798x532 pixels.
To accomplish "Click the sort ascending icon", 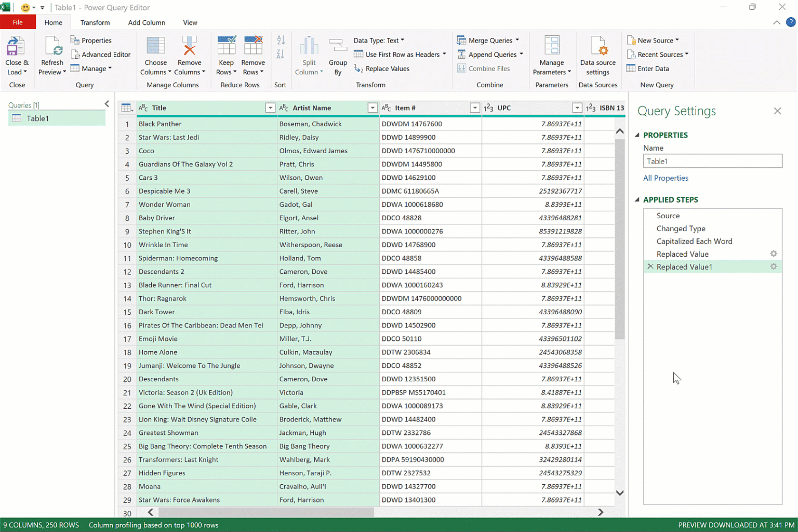I will [x=281, y=41].
